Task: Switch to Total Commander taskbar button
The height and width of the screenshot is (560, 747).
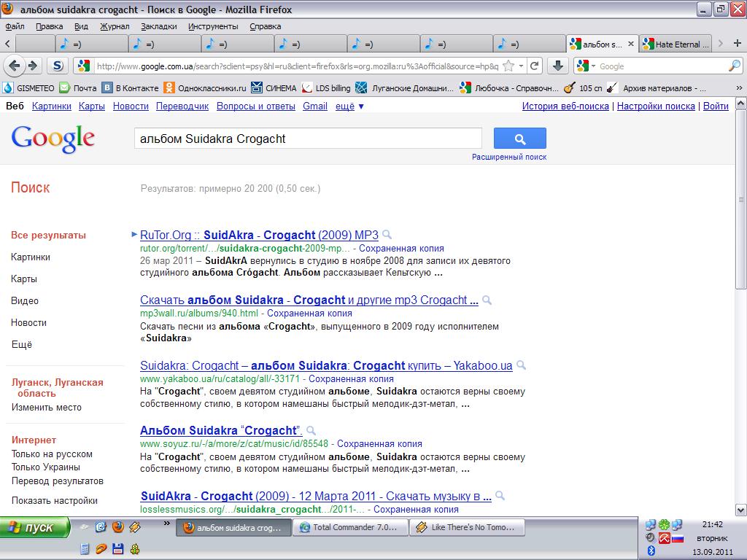Action: coord(351,527)
